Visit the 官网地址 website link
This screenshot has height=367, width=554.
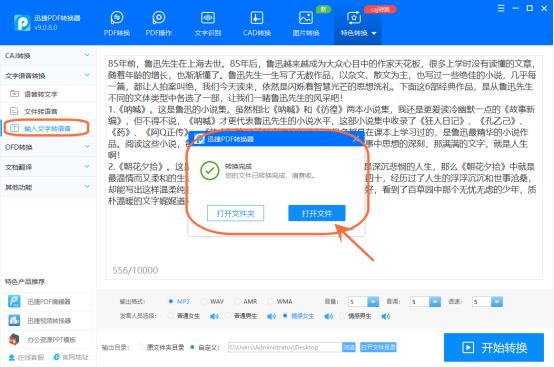tap(71, 357)
